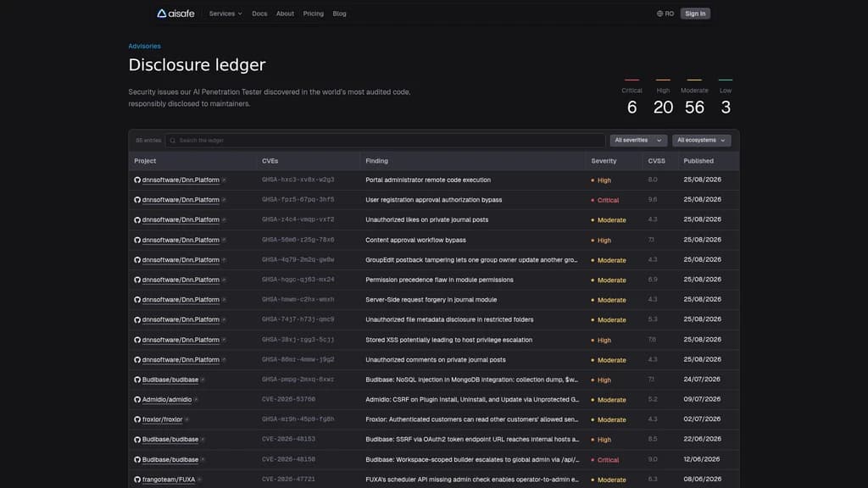Open the All severities filter dropdown
This screenshot has height=488, width=868.
pyautogui.click(x=638, y=141)
